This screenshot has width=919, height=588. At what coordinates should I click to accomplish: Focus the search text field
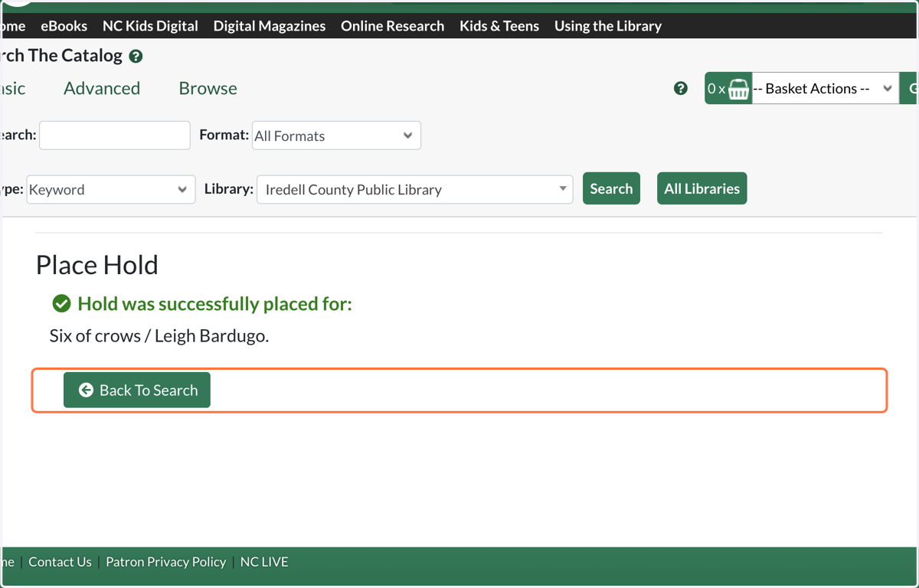[115, 136]
